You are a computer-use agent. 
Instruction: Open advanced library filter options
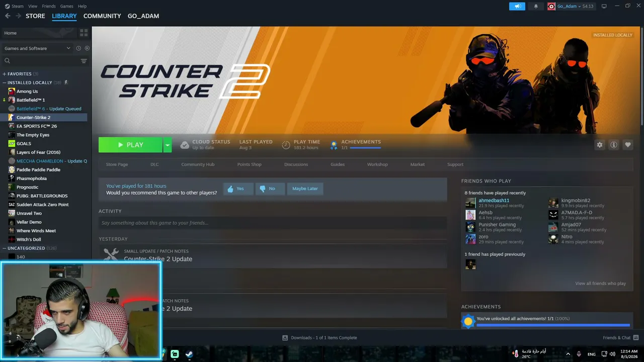(x=84, y=61)
